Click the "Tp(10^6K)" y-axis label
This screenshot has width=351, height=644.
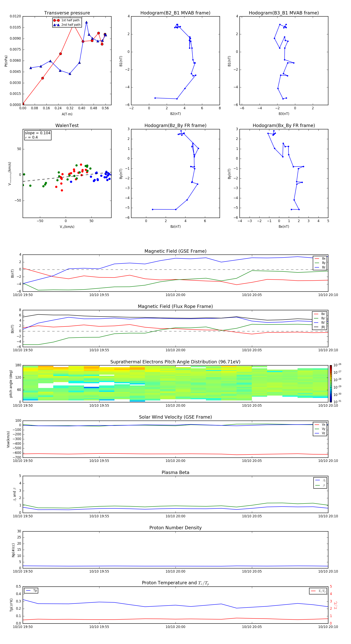point(11,605)
